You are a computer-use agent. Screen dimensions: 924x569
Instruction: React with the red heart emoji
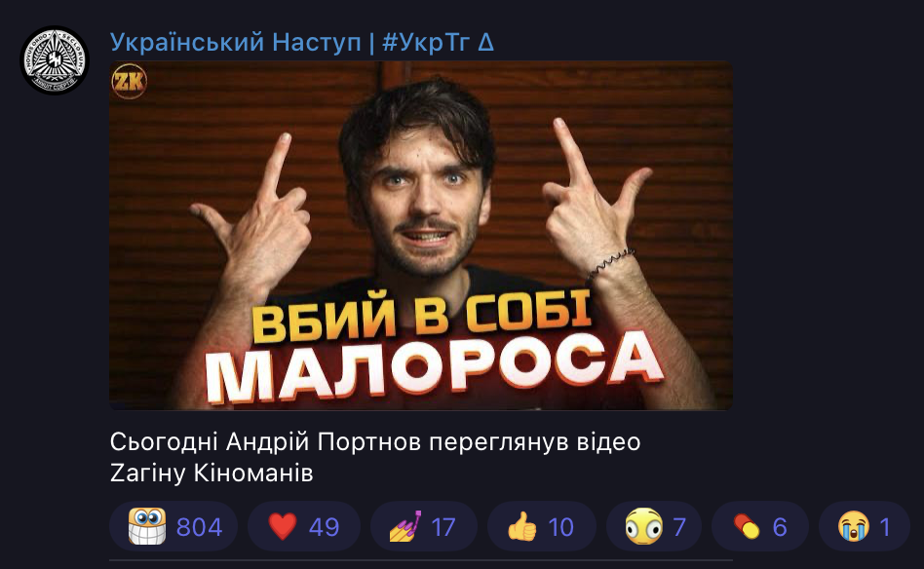(283, 526)
